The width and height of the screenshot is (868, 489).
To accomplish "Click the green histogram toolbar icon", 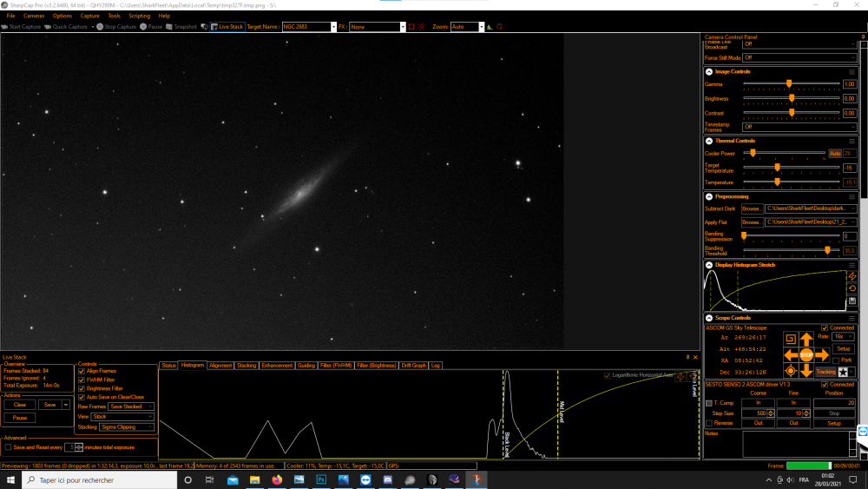I will coord(490,27).
